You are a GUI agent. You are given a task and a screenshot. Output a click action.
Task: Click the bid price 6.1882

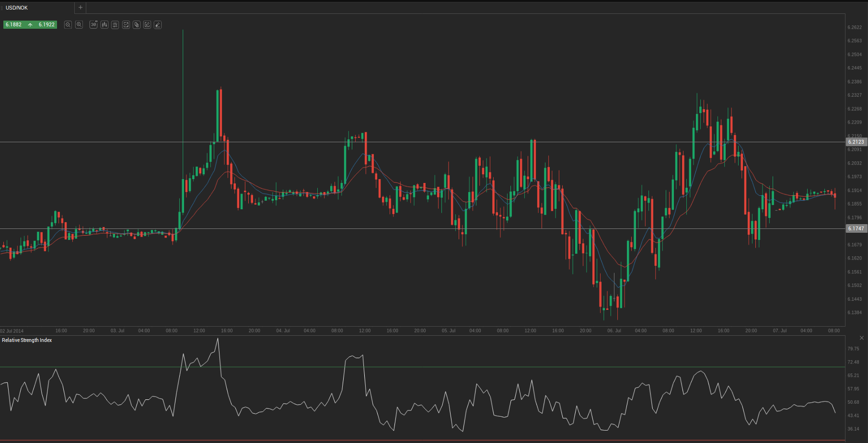click(13, 24)
